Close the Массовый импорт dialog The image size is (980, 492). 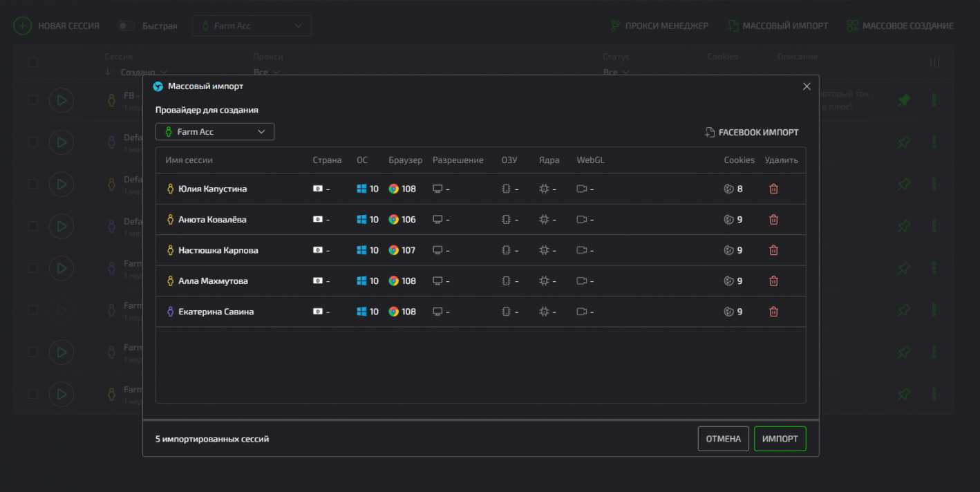(x=807, y=86)
